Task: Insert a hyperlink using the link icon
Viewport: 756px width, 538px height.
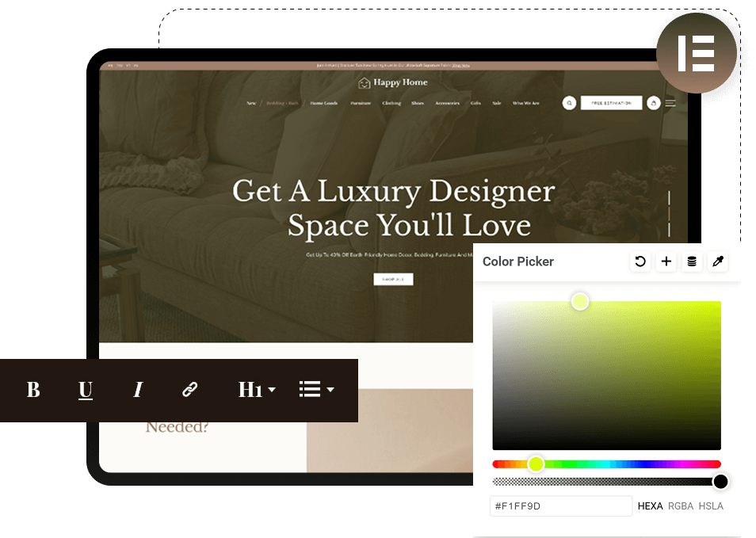Action: [189, 390]
